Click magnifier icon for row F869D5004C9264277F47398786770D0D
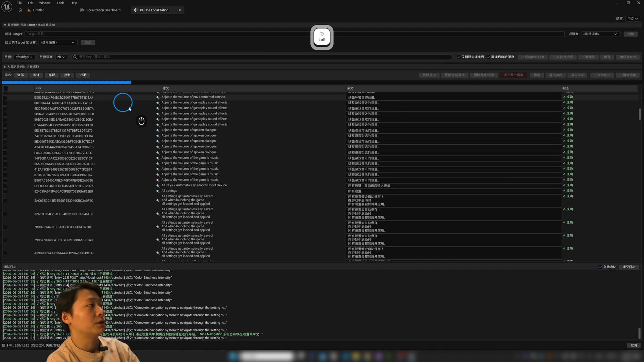 point(158,153)
